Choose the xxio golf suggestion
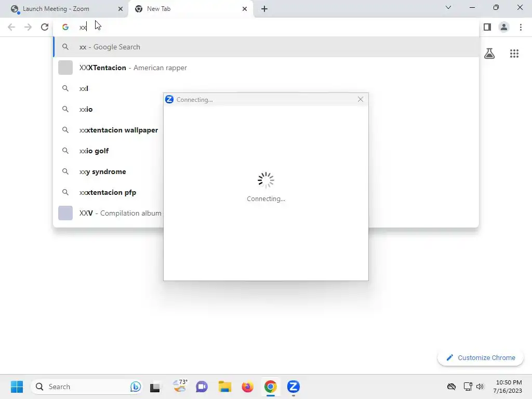The width and height of the screenshot is (532, 399). (x=108, y=151)
